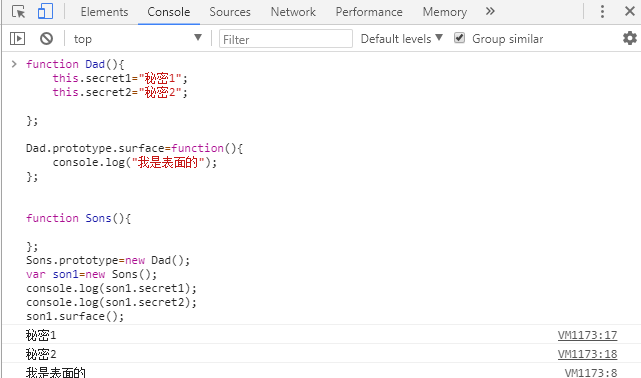Select the Memory tab
This screenshot has width=641, height=378.
pyautogui.click(x=444, y=12)
